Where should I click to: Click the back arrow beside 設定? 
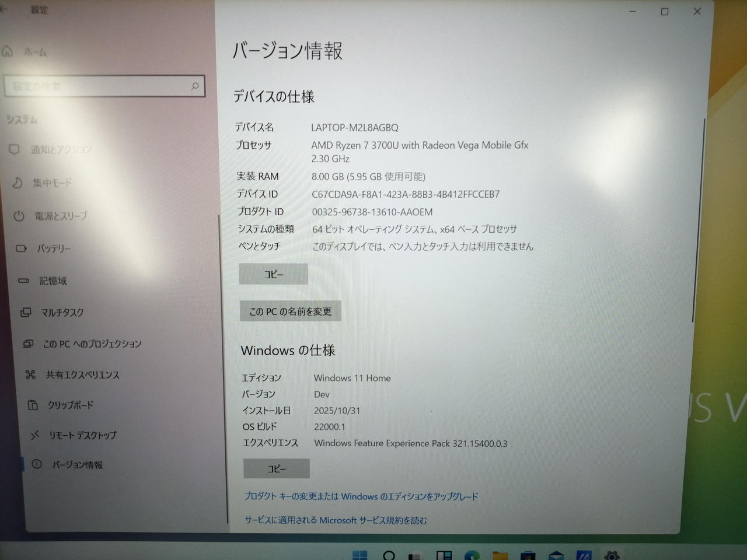(x=5, y=10)
